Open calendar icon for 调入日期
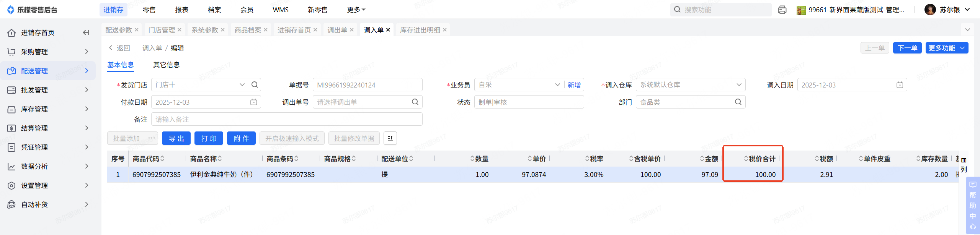Viewport: 980px width, 235px height. [900, 85]
